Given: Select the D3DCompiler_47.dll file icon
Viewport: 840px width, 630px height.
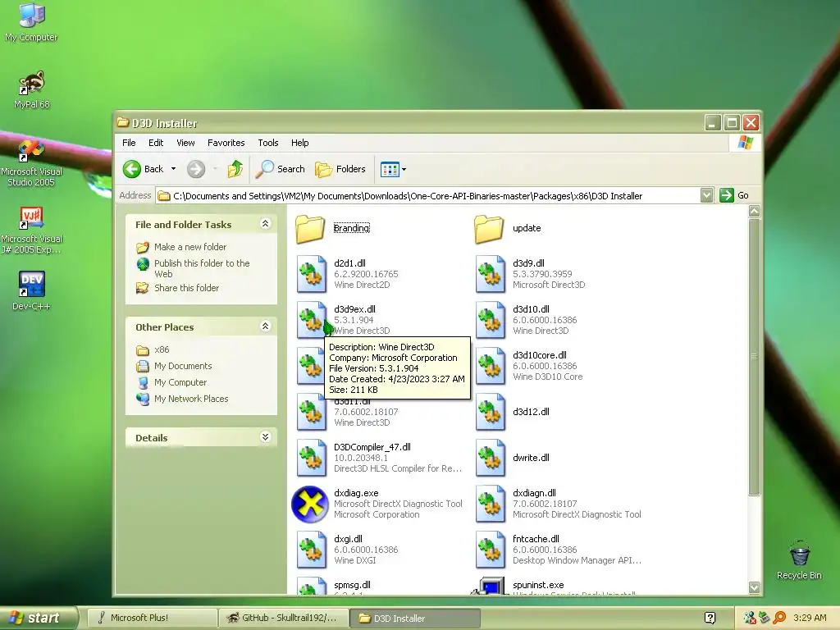Looking at the screenshot, I should (311, 458).
